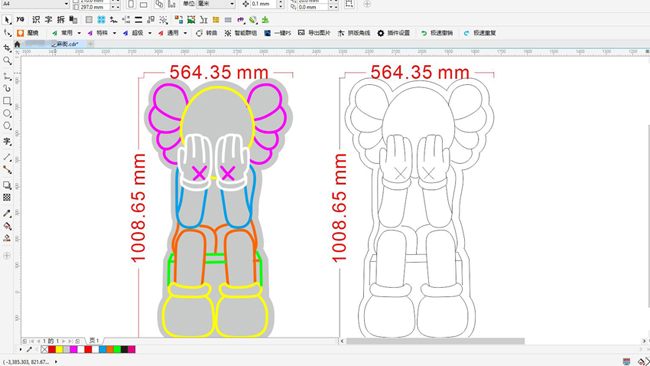Activate the Fill bucket tool
Viewport: 650px width, 366px height.
pyautogui.click(x=7, y=226)
